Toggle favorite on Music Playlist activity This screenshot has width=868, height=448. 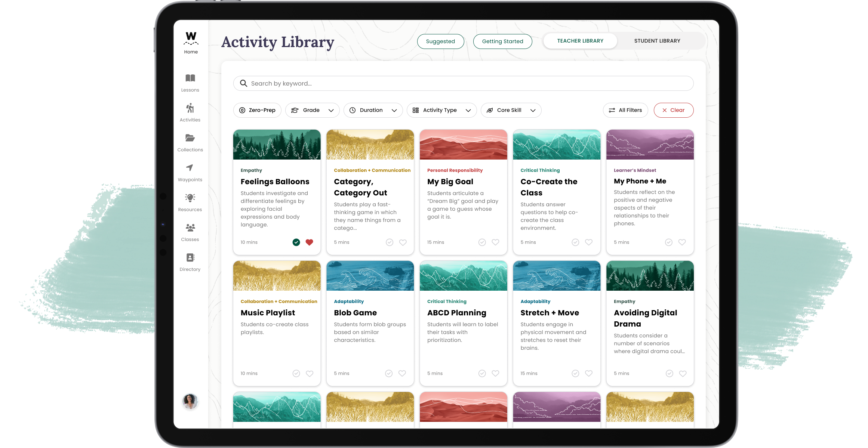309,374
